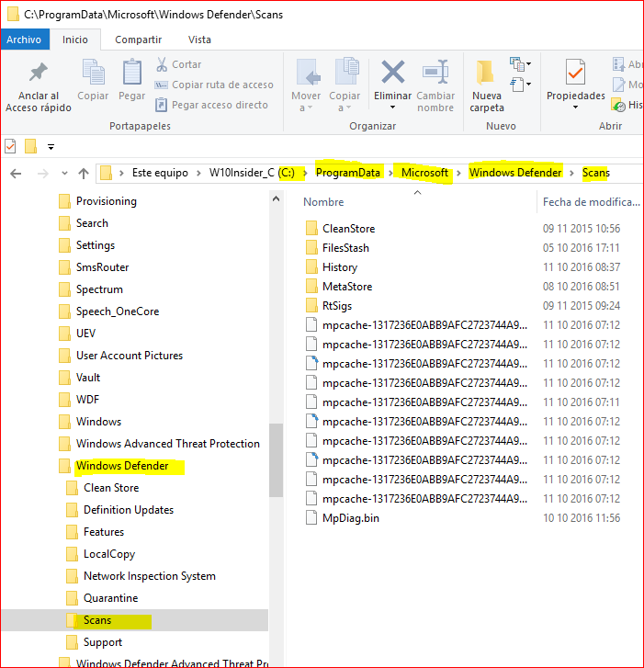Switch to the Compartir tab

[139, 40]
